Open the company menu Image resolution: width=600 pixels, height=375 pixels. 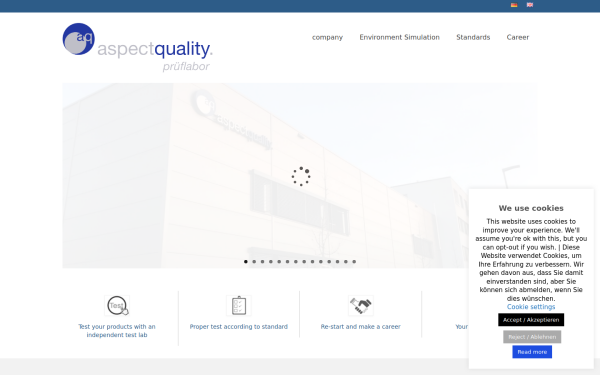coord(327,38)
